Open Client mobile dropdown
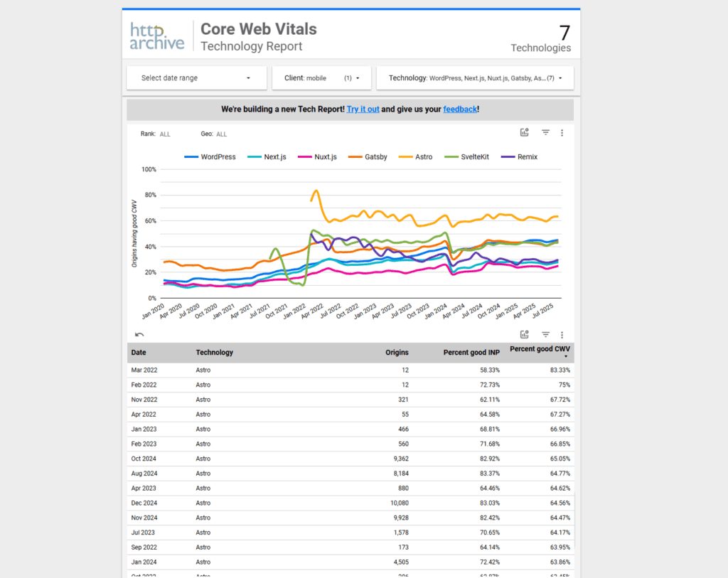Screen dimensions: 728x578 point(321,78)
